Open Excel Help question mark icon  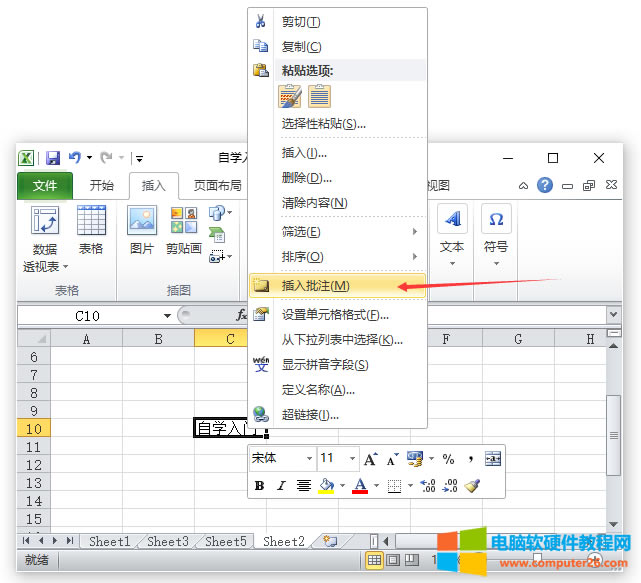point(545,185)
